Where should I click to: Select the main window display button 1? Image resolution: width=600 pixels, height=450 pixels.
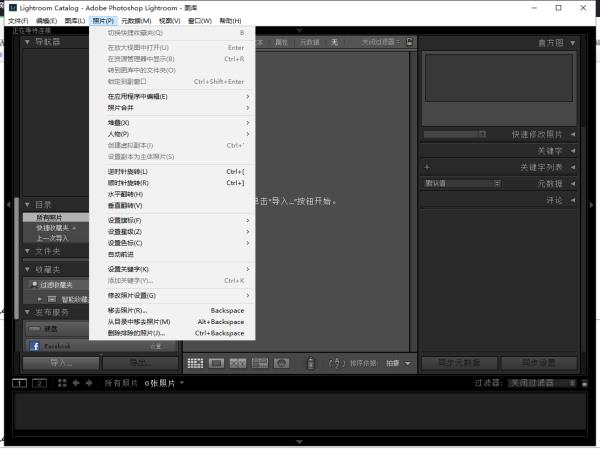[x=19, y=383]
